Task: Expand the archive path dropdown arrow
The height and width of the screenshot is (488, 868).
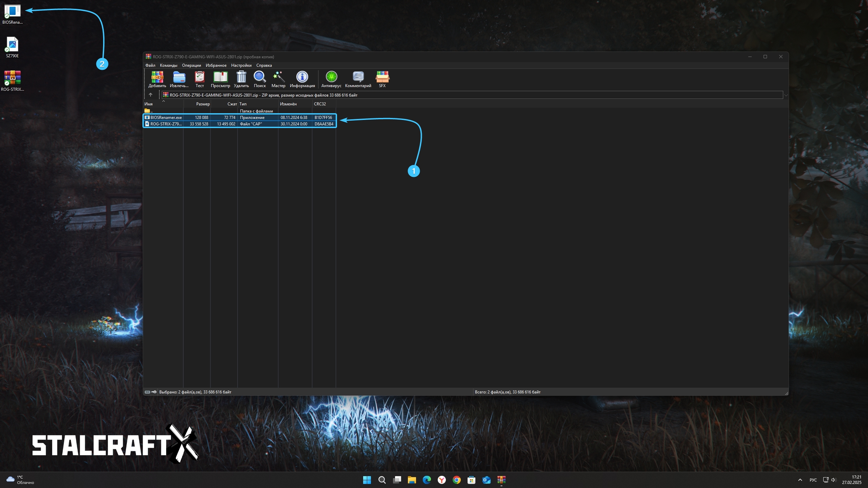Action: pyautogui.click(x=786, y=95)
